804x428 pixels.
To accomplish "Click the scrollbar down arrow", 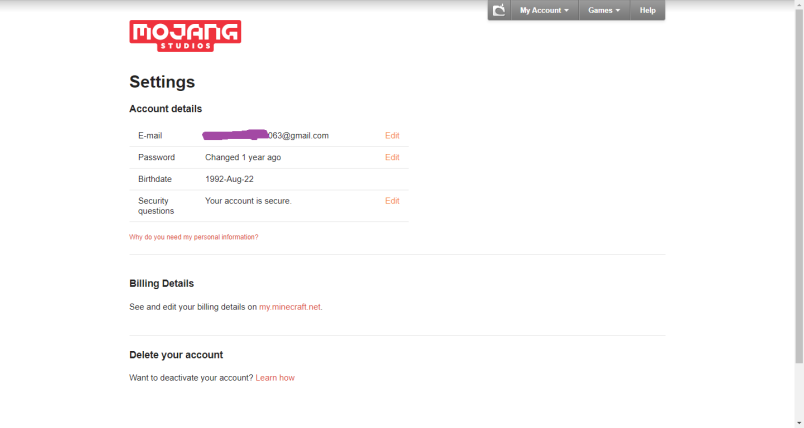I will point(799,423).
